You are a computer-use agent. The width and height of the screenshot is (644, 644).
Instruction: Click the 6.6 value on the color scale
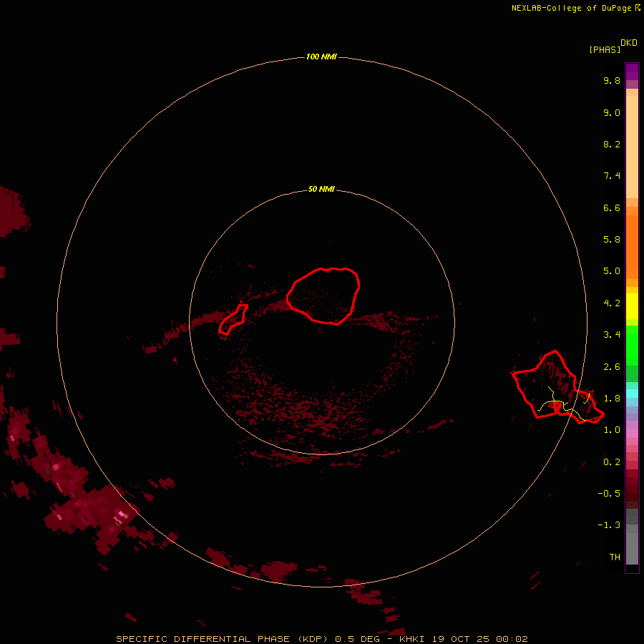click(612, 208)
